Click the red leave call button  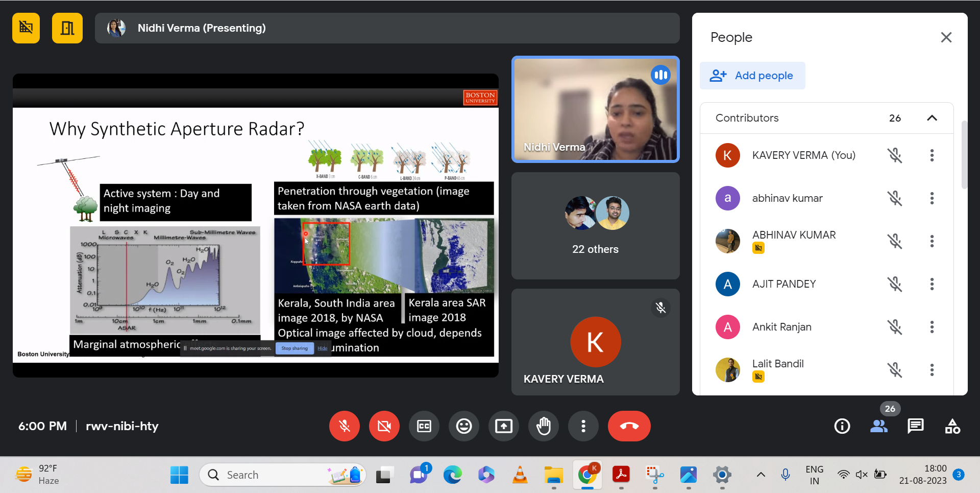click(x=629, y=426)
